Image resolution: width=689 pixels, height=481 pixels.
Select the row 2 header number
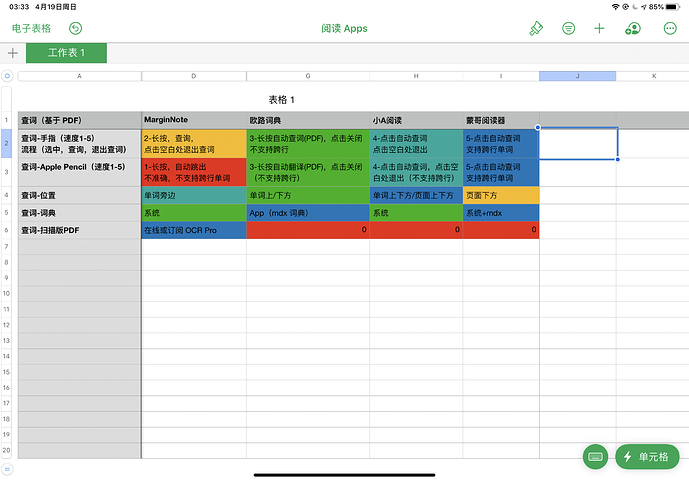(x=6, y=144)
